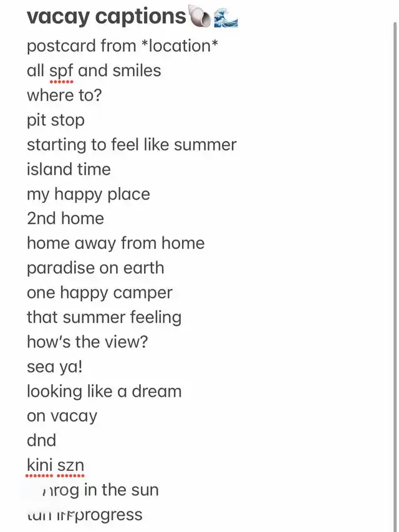Tap the "starting to feel like summer" line
This screenshot has height=532, width=399.
click(x=132, y=145)
